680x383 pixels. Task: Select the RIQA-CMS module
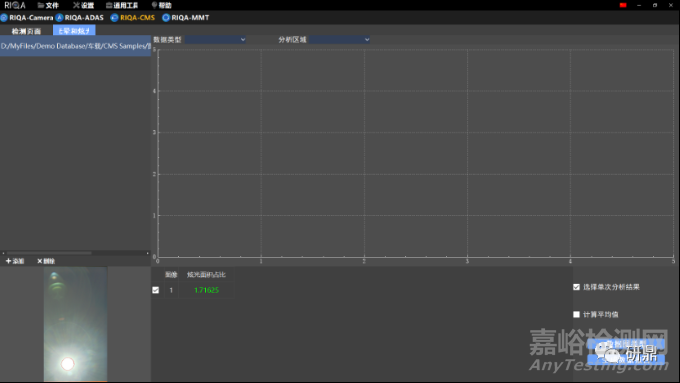[137, 18]
